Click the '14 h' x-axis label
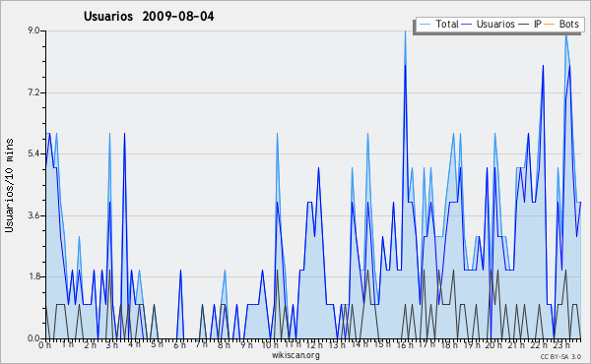Screen dimensions: 591x364 tap(360, 345)
